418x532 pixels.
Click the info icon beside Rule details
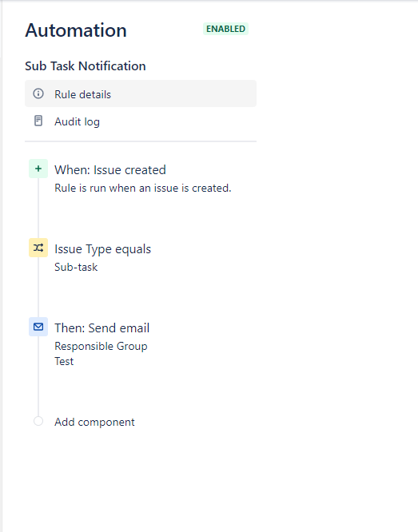[38, 93]
